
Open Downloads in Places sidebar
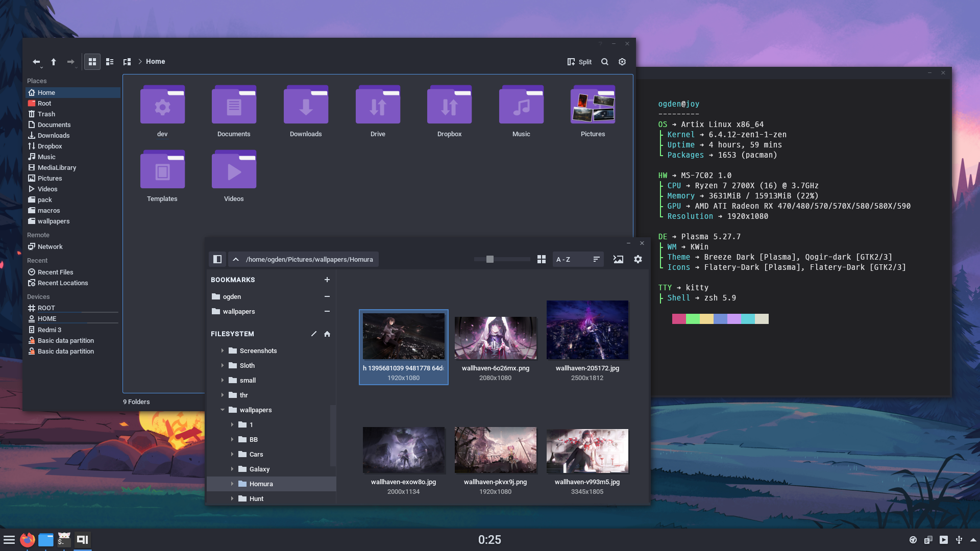pyautogui.click(x=54, y=135)
